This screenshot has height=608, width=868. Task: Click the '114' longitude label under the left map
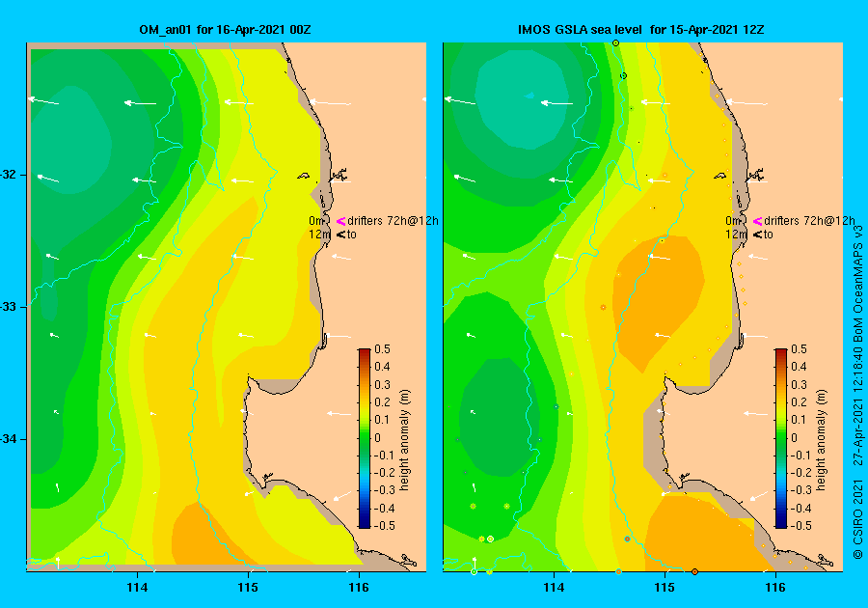click(x=137, y=588)
